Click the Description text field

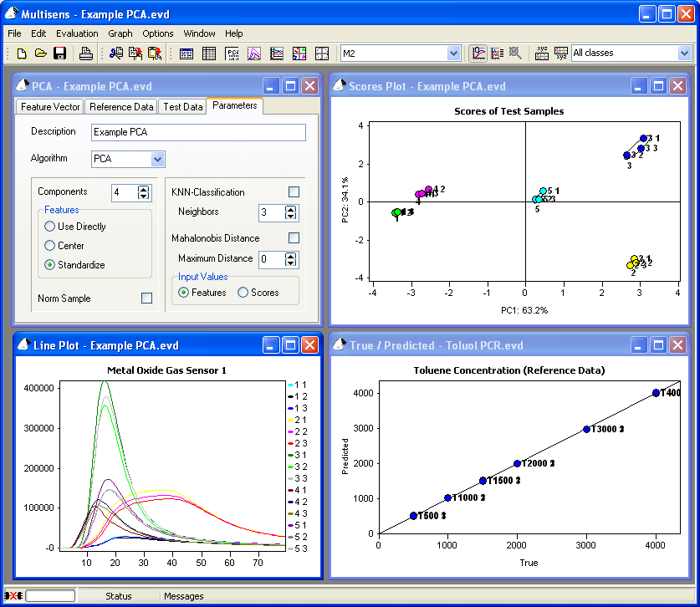pyautogui.click(x=197, y=132)
